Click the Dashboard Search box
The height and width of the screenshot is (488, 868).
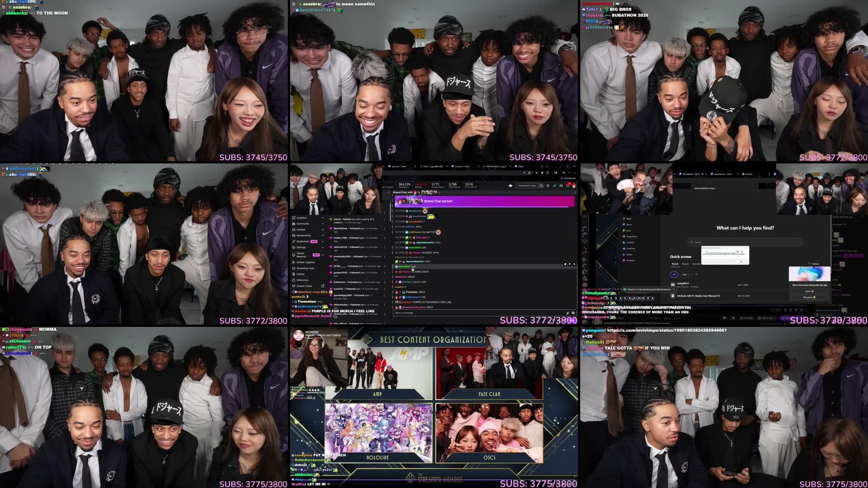(x=527, y=186)
